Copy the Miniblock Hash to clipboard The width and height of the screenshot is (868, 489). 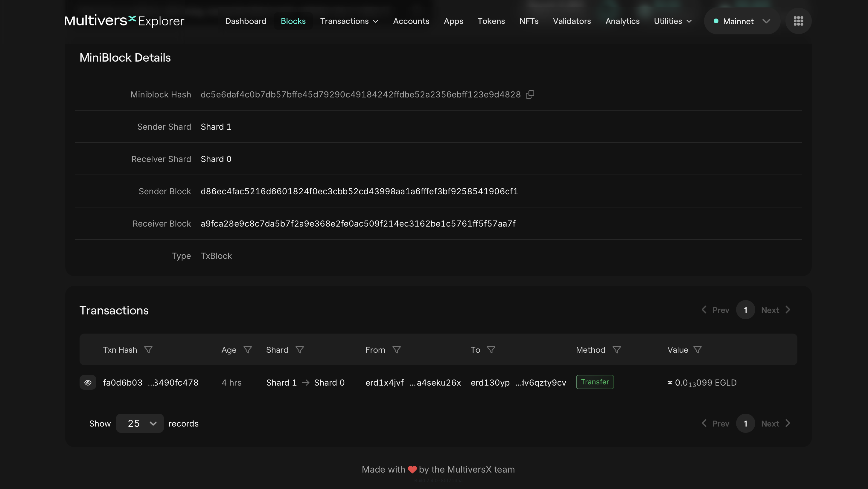(x=530, y=94)
